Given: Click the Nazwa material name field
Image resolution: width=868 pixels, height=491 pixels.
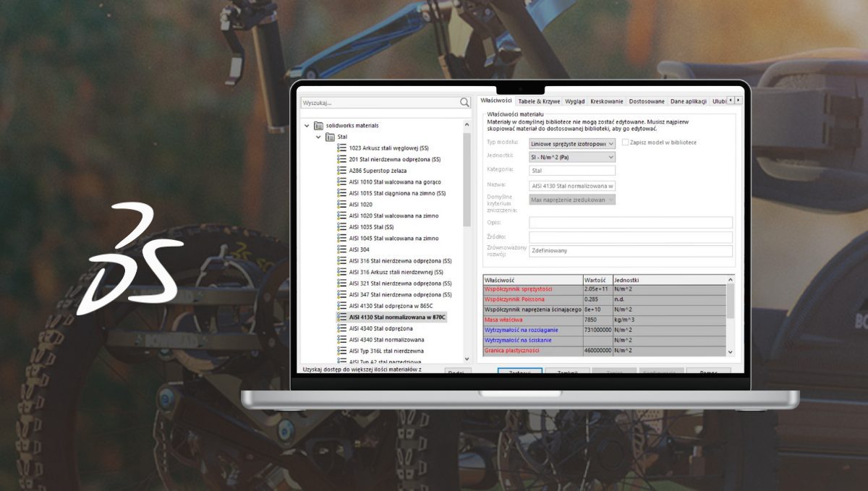Looking at the screenshot, I should pyautogui.click(x=572, y=186).
